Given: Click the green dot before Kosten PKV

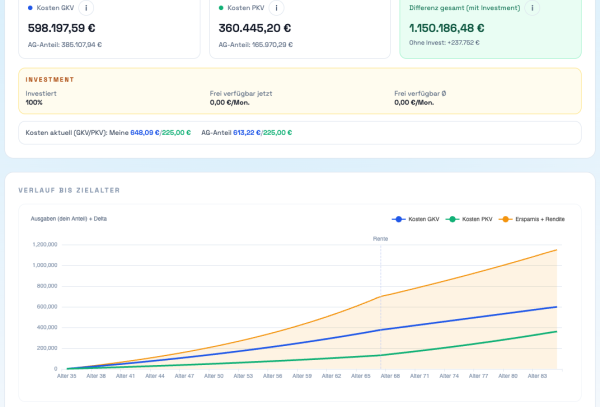Looking at the screenshot, I should click(x=221, y=8).
